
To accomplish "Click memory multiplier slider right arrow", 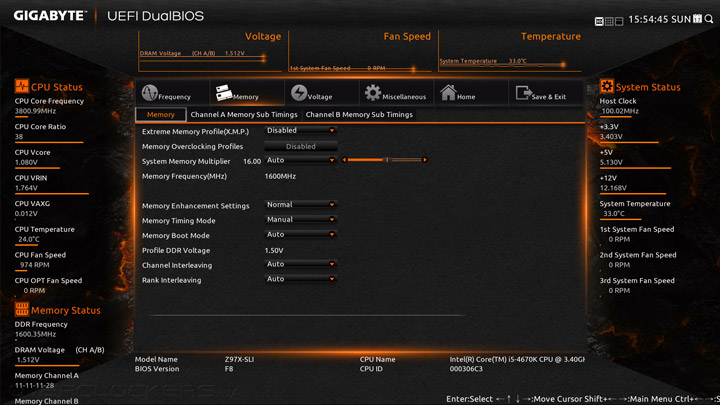I will click(x=425, y=160).
